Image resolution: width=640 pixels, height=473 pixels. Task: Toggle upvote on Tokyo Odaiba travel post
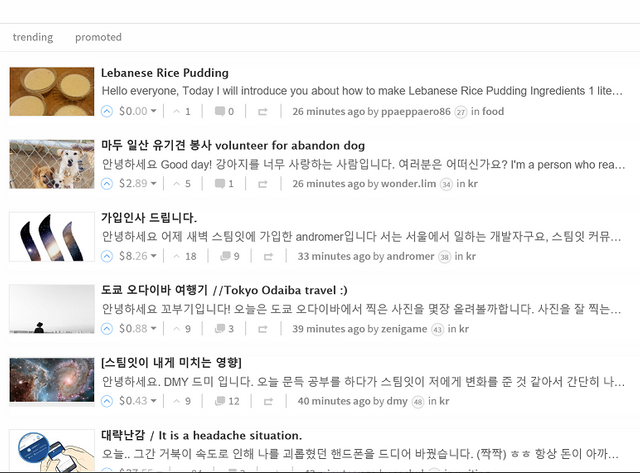(107, 329)
